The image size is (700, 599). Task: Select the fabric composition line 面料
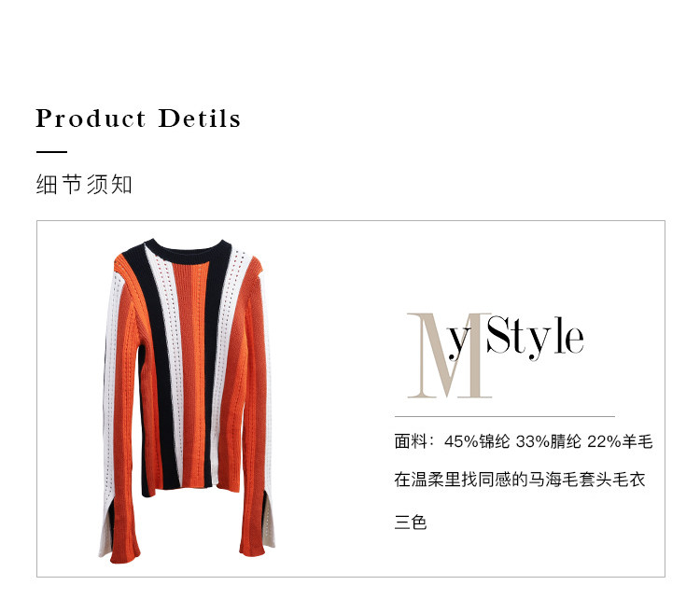[x=524, y=441]
